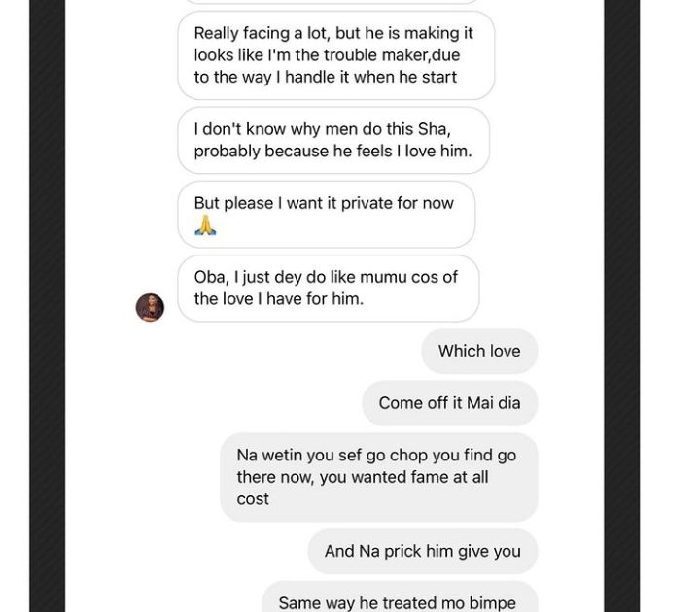Select the "Na wetin you sef go chop" reply
700x612 pixels.
click(x=378, y=477)
